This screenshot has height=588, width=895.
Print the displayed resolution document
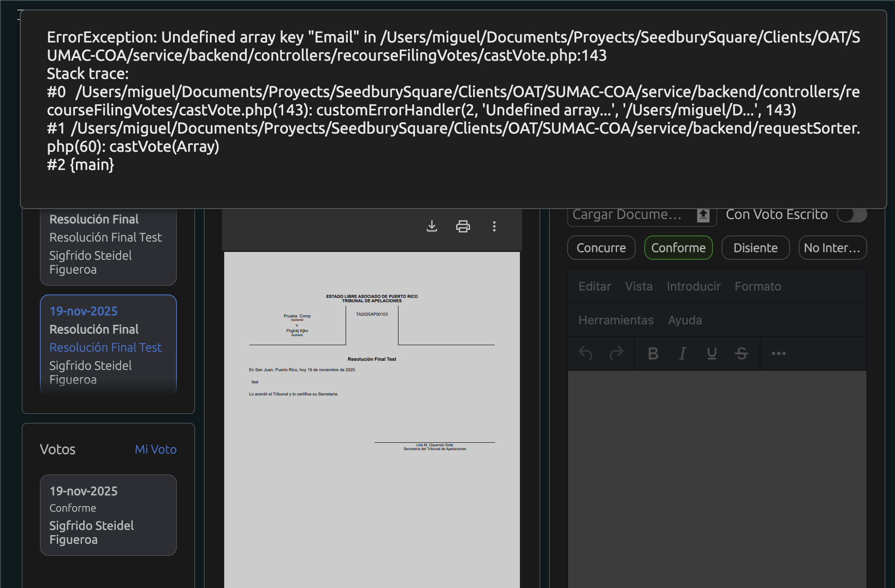coord(463,226)
